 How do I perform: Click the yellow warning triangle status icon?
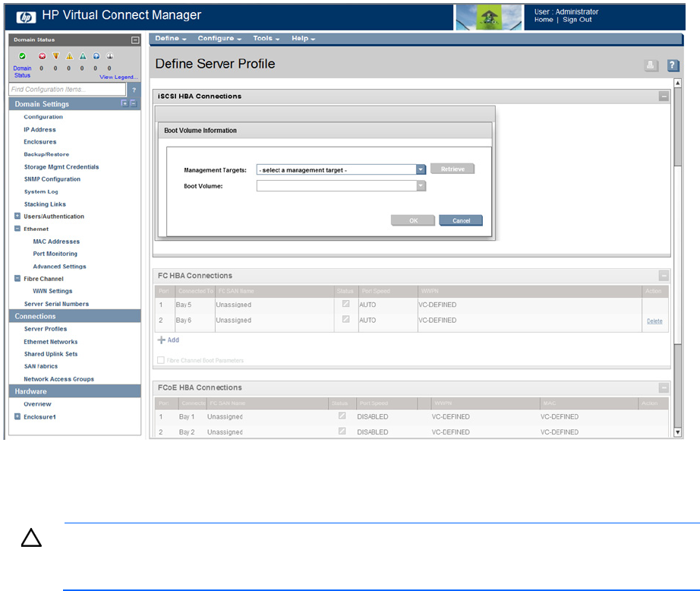coord(69,56)
